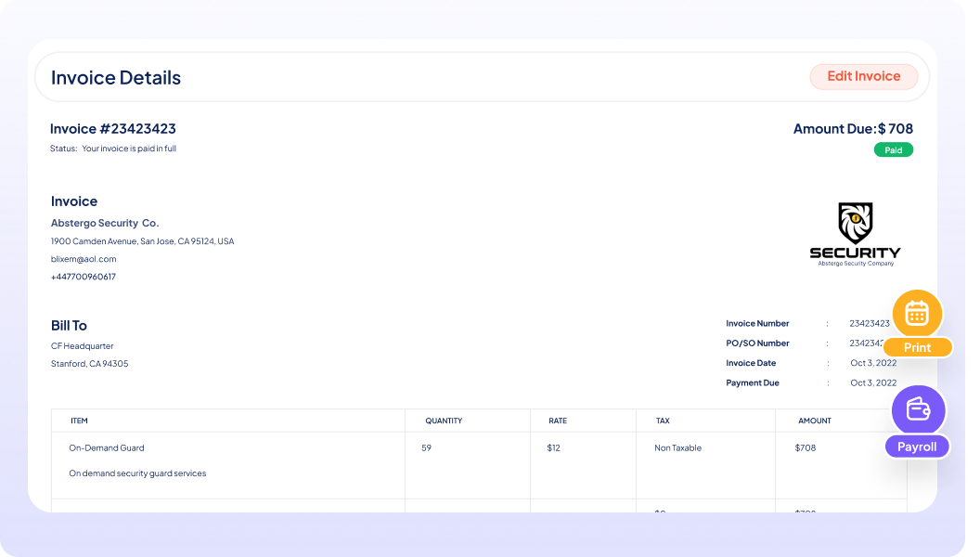Click the AMOUNT column header
The height and width of the screenshot is (557, 980).
(x=815, y=421)
